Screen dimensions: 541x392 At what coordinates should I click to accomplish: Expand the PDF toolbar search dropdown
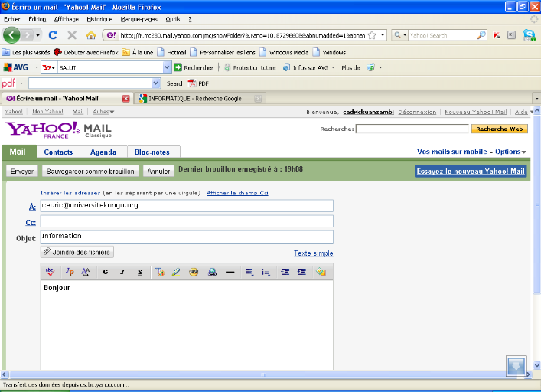[x=156, y=83]
